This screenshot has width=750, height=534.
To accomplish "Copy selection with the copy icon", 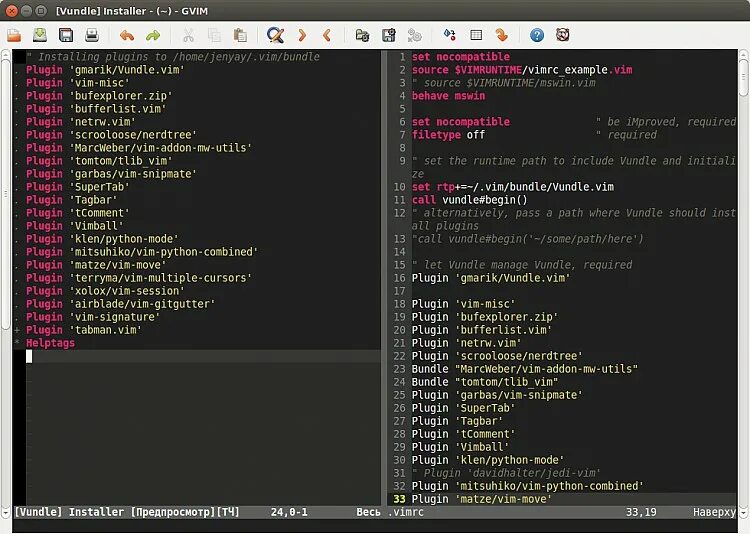I will click(x=214, y=35).
